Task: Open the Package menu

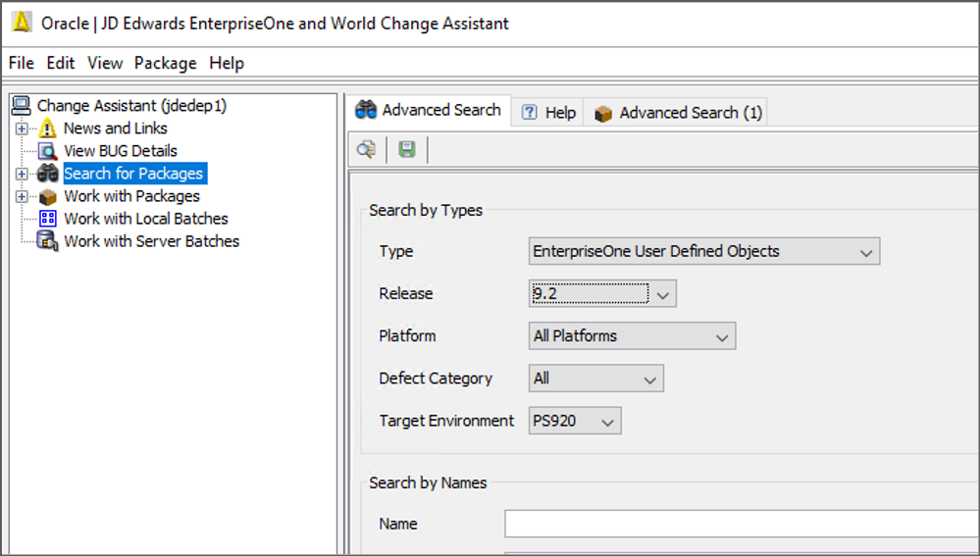Action: coord(166,63)
